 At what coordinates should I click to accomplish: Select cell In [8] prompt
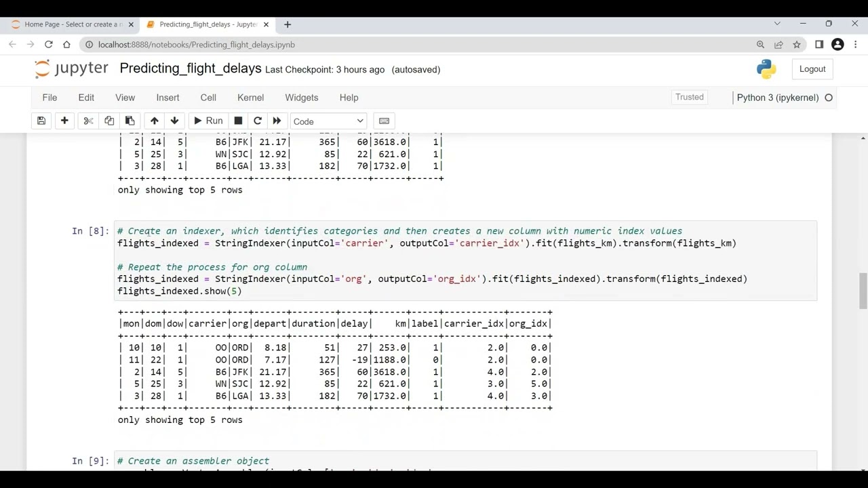90,231
